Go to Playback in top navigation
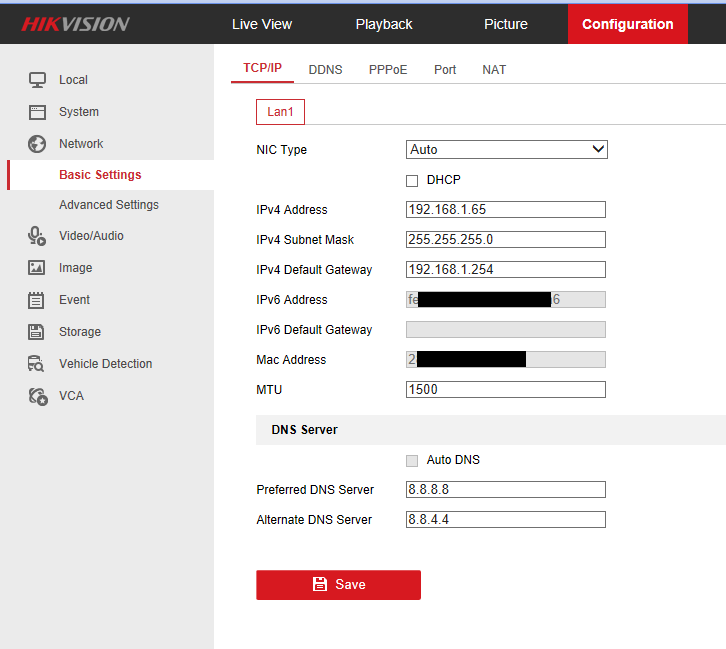Image resolution: width=726 pixels, height=649 pixels. point(384,24)
